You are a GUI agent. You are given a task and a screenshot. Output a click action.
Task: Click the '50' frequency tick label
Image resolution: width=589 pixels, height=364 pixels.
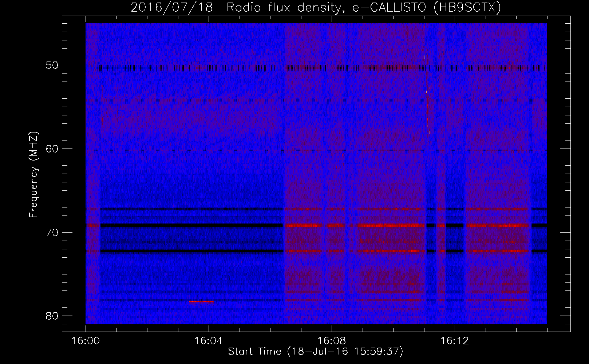[52, 65]
